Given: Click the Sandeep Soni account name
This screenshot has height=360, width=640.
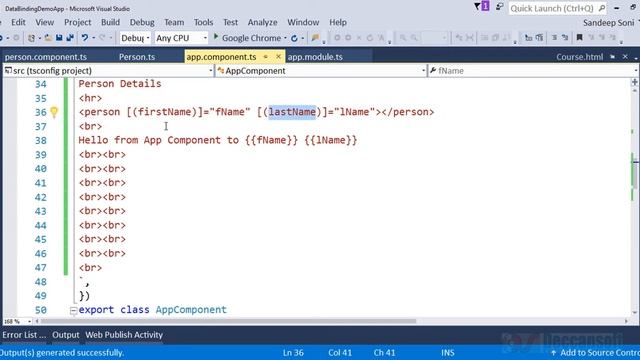Looking at the screenshot, I should pos(609,23).
